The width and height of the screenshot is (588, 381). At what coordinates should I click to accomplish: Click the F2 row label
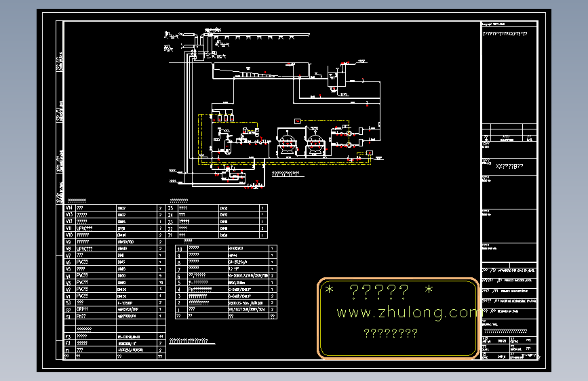[x=68, y=343]
